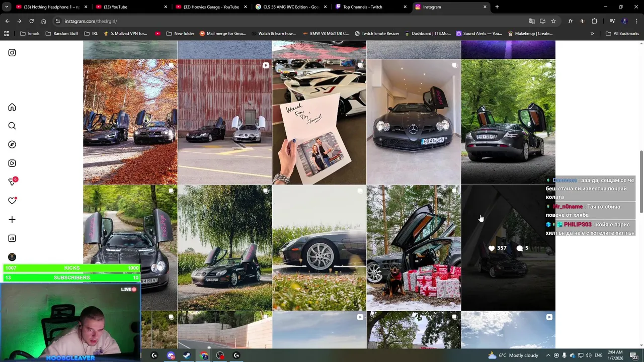Image resolution: width=644 pixels, height=362 pixels.
Task: Open Instagram logo in left sidebar
Action: coord(12,53)
